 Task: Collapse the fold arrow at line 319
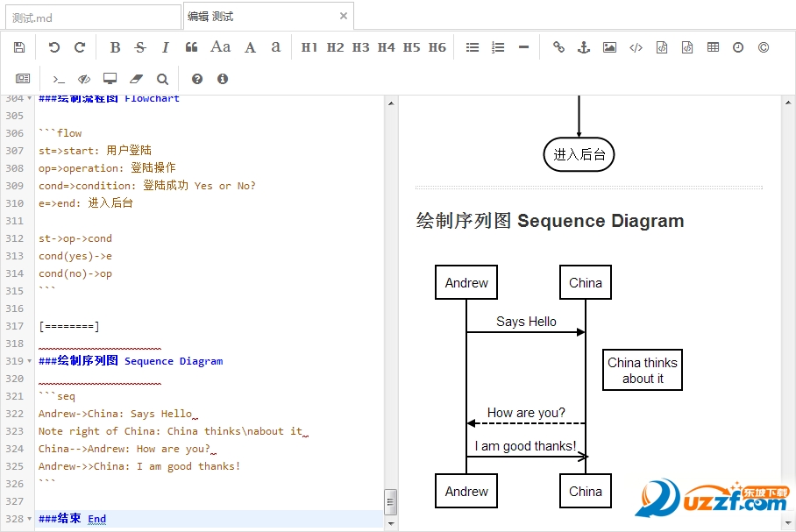pyautogui.click(x=30, y=361)
